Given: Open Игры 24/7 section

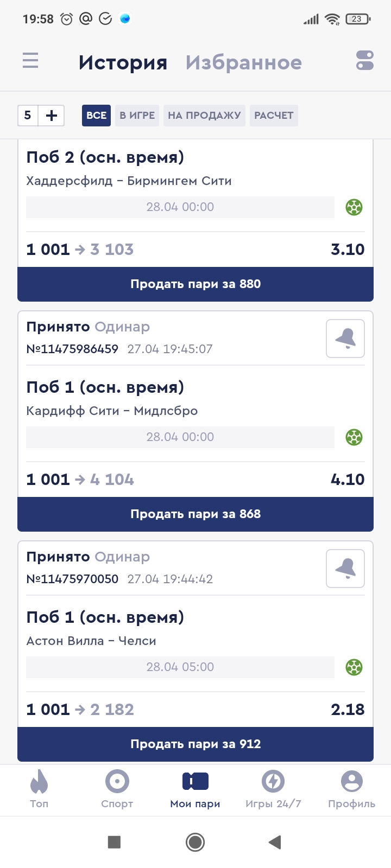Looking at the screenshot, I should (x=273, y=789).
